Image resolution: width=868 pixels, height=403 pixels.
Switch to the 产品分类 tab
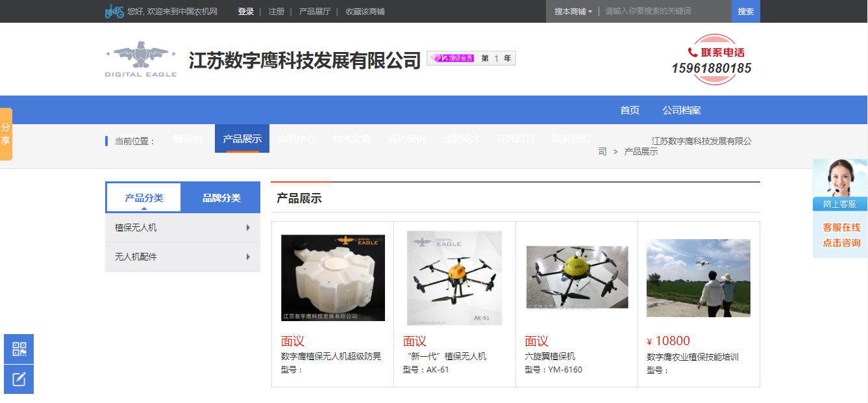click(x=144, y=198)
